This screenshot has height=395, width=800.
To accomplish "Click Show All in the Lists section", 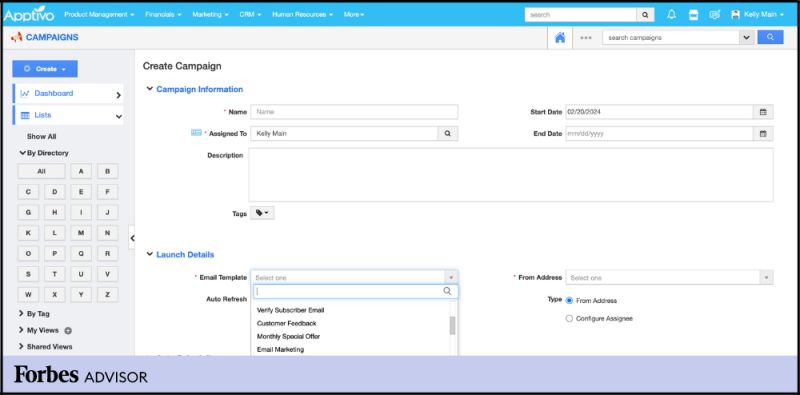I will click(41, 137).
